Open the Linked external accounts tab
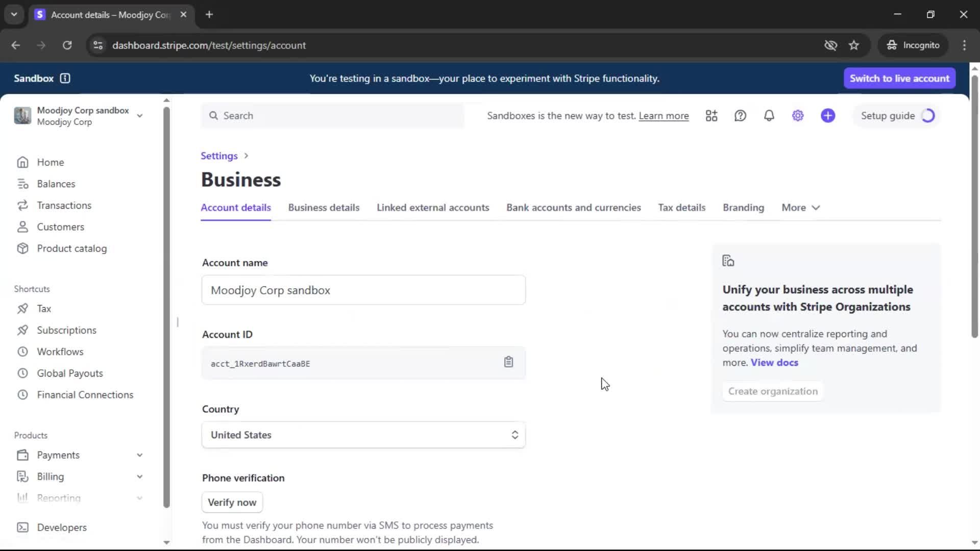980x551 pixels. [433, 208]
